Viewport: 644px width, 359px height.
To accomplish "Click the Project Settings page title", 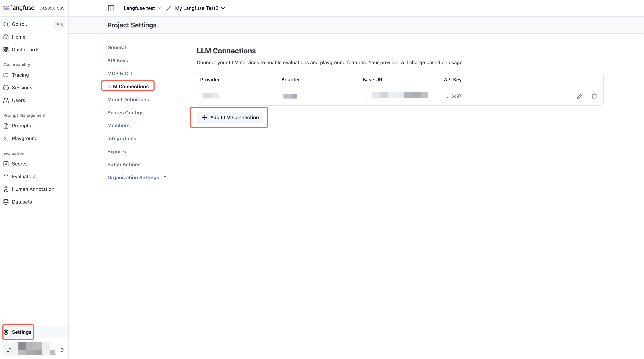I will 132,25.
